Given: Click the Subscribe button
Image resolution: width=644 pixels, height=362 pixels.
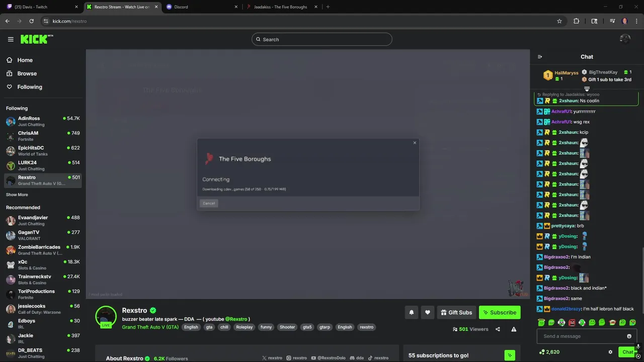Looking at the screenshot, I should (500, 312).
